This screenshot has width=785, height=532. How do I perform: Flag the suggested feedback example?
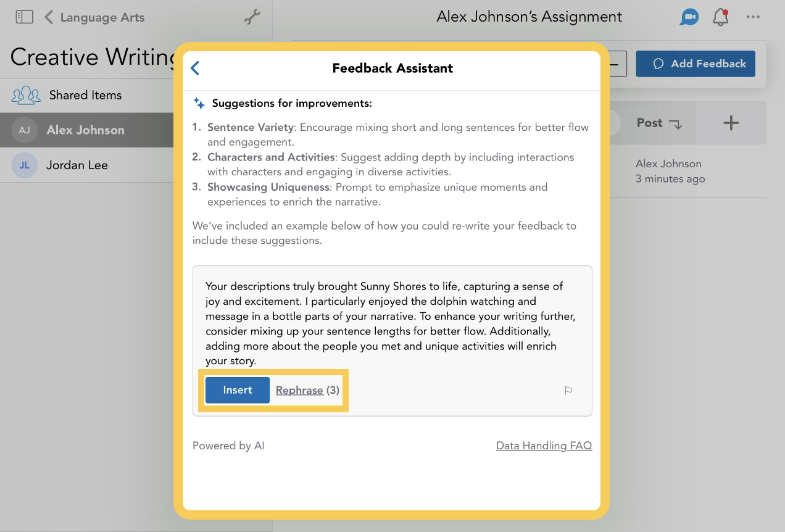568,390
